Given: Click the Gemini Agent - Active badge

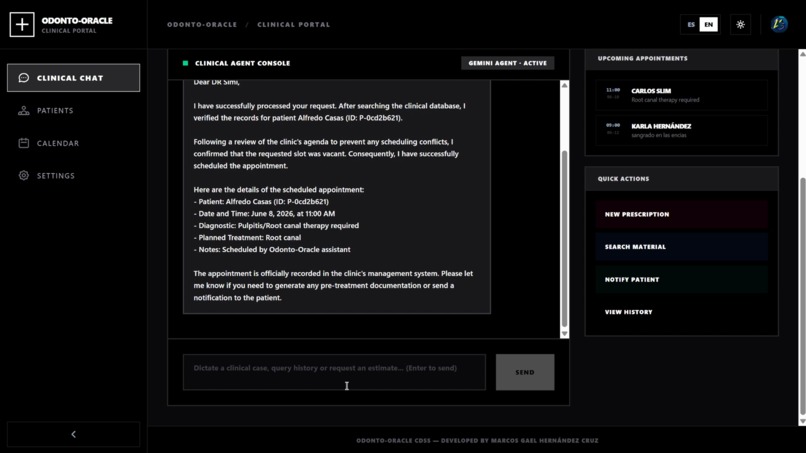Looking at the screenshot, I should tap(507, 63).
